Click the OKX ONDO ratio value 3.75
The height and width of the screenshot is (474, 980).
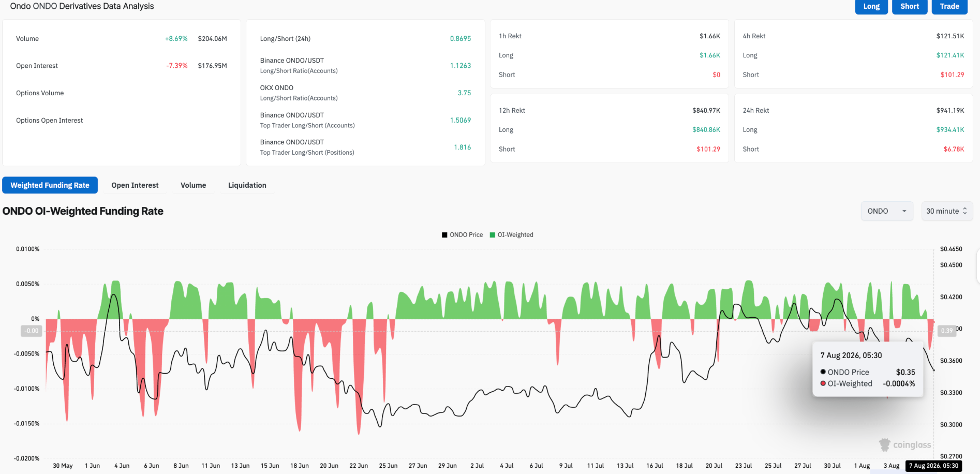[x=464, y=93]
